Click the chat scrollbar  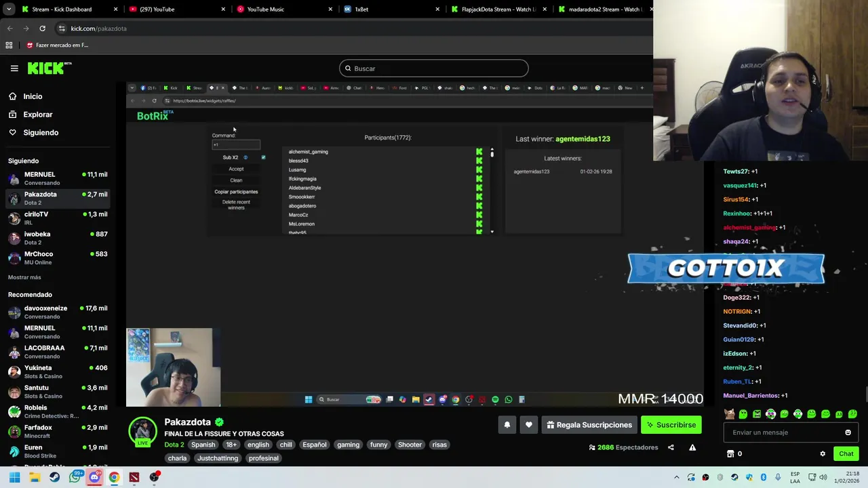coord(865,394)
